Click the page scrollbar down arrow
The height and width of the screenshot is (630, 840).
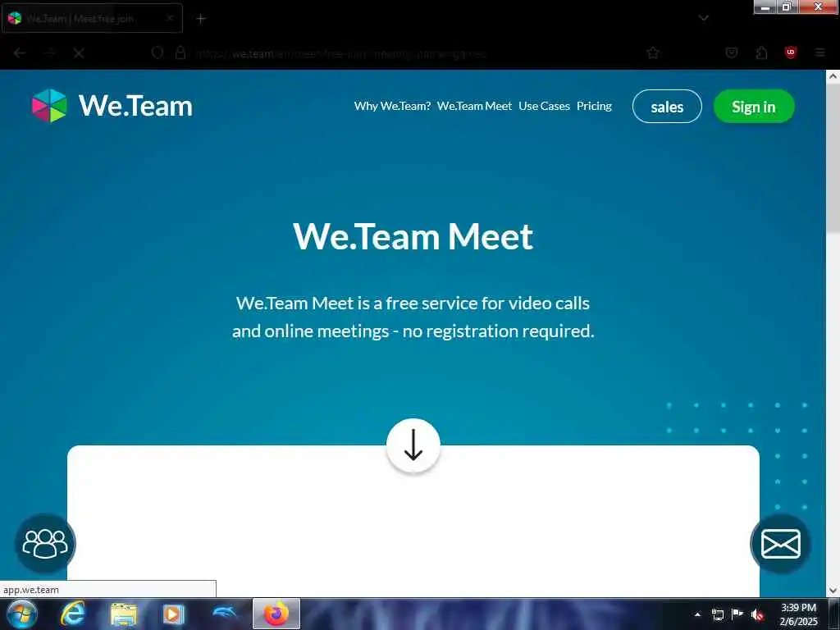tap(833, 591)
